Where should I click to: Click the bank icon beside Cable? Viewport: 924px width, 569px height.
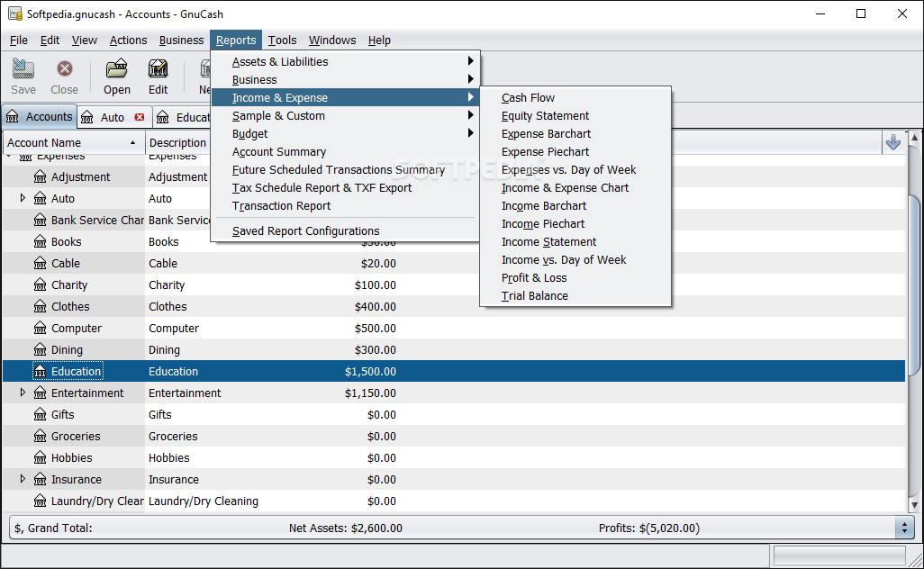pos(40,263)
